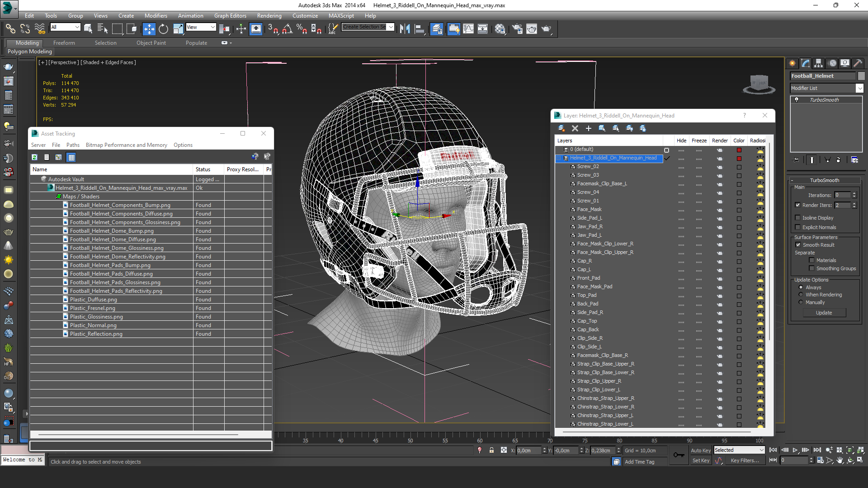Screen dimensions: 868x488
Task: Open the Graph Editors menu
Action: click(230, 15)
